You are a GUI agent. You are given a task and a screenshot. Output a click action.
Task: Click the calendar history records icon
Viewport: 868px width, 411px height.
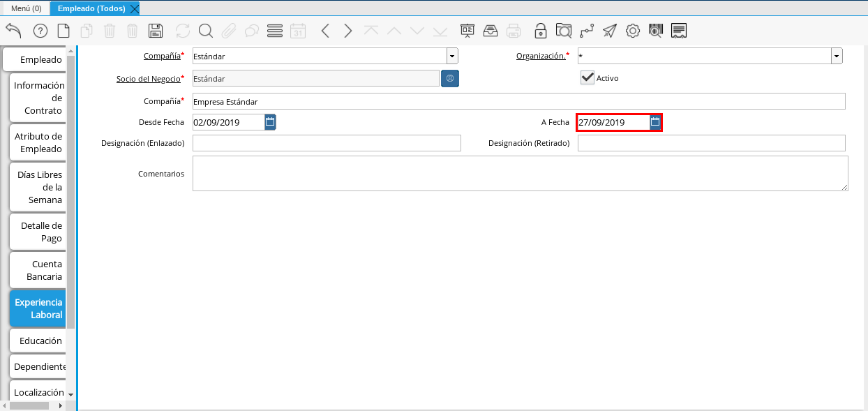coord(298,31)
